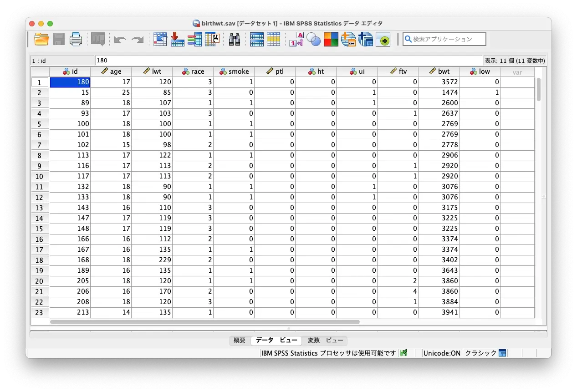Screen dimensions: 577x392
Task: Print the current dataset
Action: tap(76, 39)
